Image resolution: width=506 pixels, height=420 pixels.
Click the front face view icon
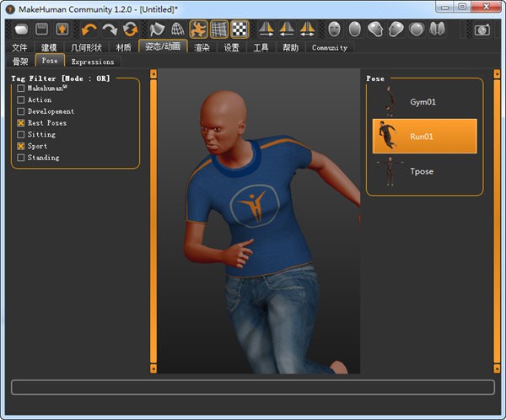coord(335,30)
